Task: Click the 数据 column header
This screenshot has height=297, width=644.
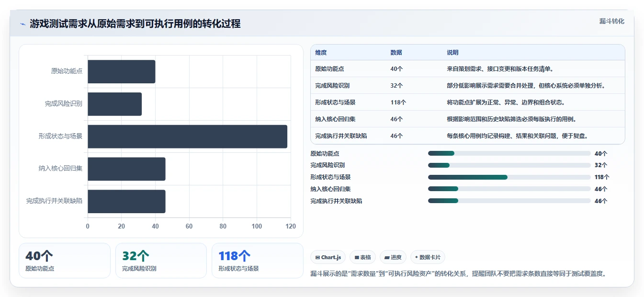Action: click(x=396, y=53)
